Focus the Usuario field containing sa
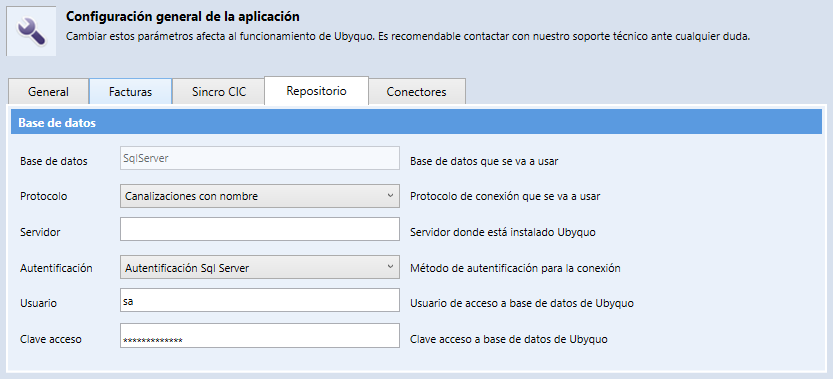The width and height of the screenshot is (833, 379). click(260, 300)
